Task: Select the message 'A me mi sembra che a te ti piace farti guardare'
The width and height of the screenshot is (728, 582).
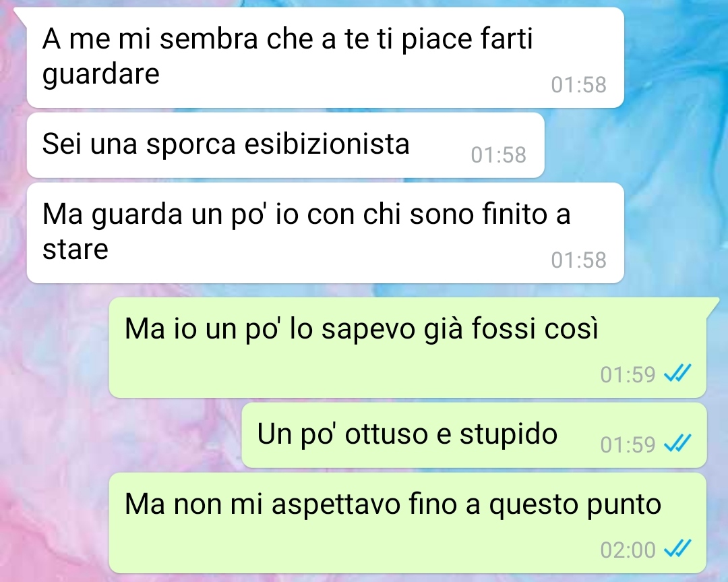Action: click(x=325, y=57)
